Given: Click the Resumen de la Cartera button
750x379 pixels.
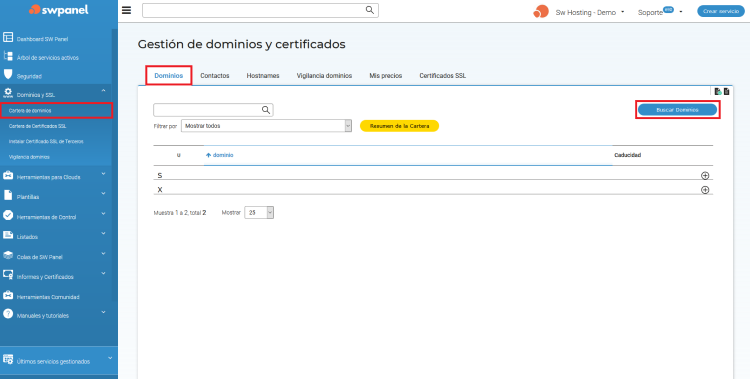Looking at the screenshot, I should pos(399,126).
